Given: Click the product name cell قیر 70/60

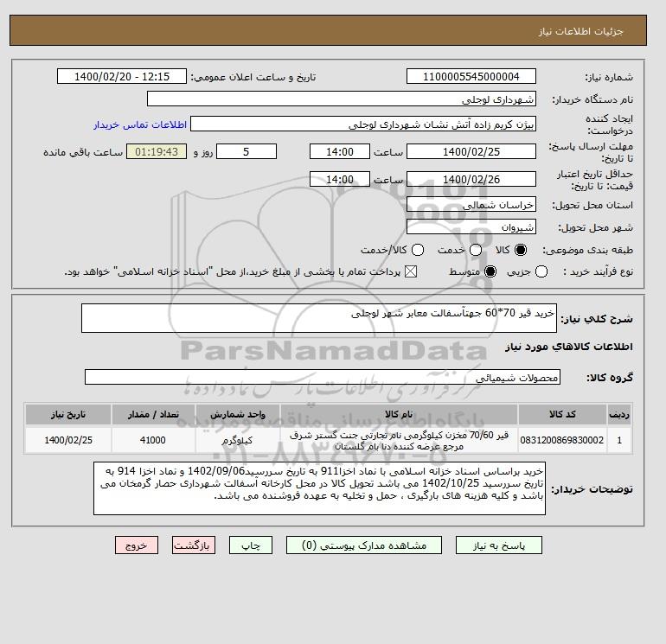Looking at the screenshot, I should pyautogui.click(x=399, y=440).
